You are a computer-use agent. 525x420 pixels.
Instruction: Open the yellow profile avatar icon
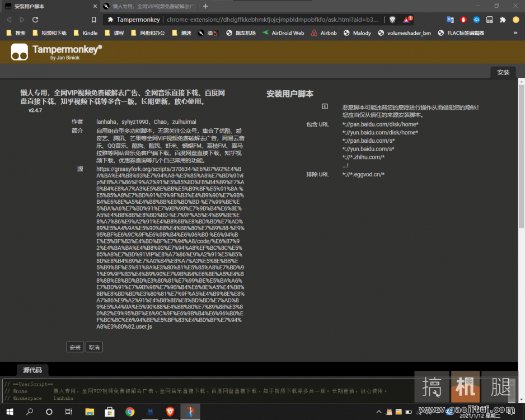click(x=516, y=20)
